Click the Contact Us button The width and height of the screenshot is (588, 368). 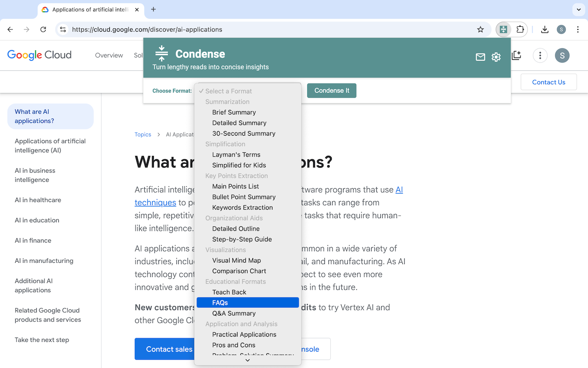[x=548, y=82]
